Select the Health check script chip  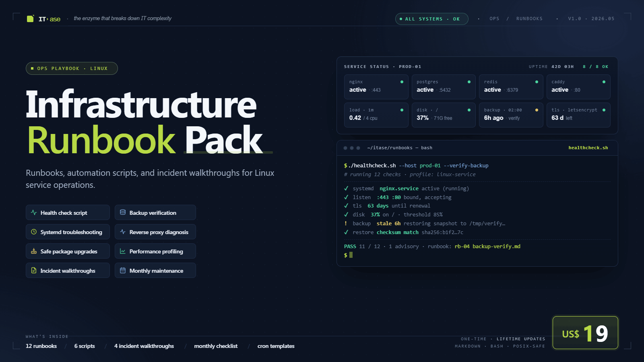click(68, 212)
